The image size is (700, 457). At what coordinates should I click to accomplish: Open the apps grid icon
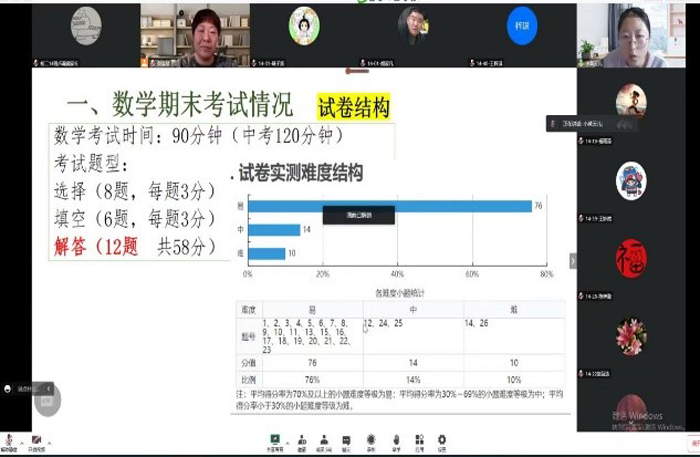[x=419, y=443]
